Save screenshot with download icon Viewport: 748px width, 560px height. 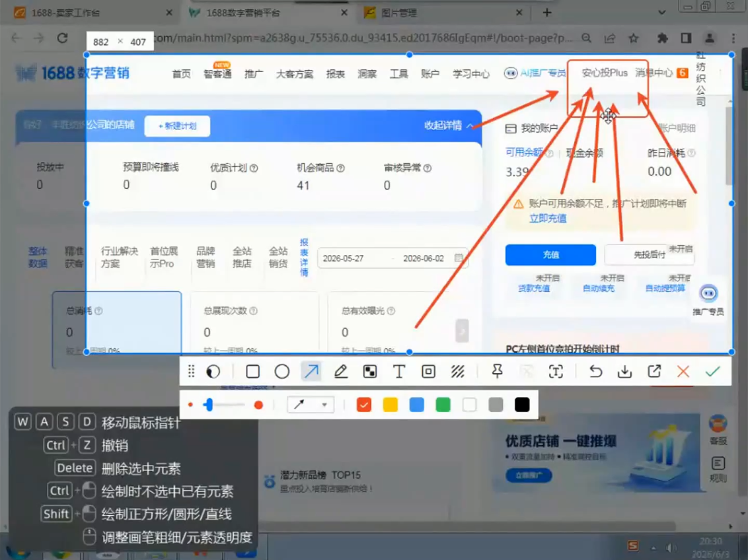(624, 371)
